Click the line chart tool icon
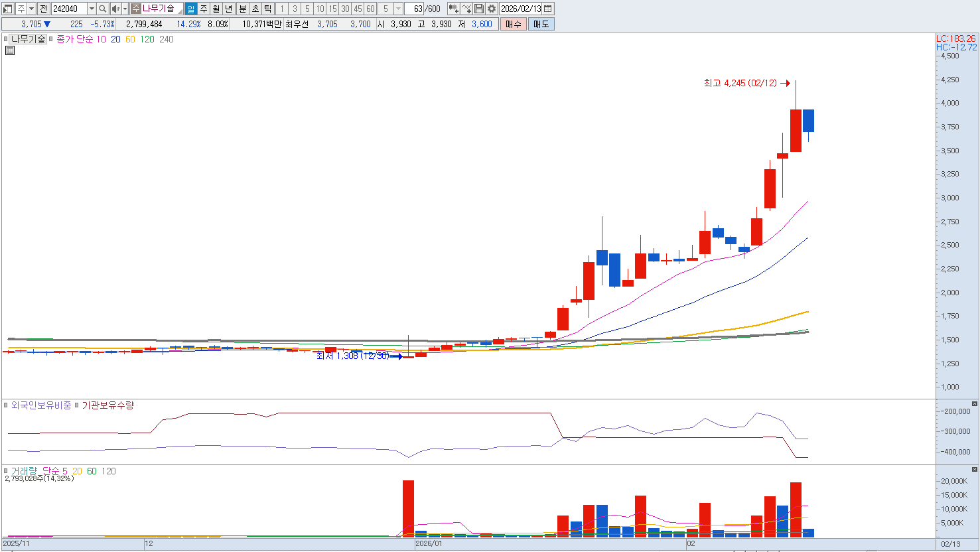 coord(466,9)
